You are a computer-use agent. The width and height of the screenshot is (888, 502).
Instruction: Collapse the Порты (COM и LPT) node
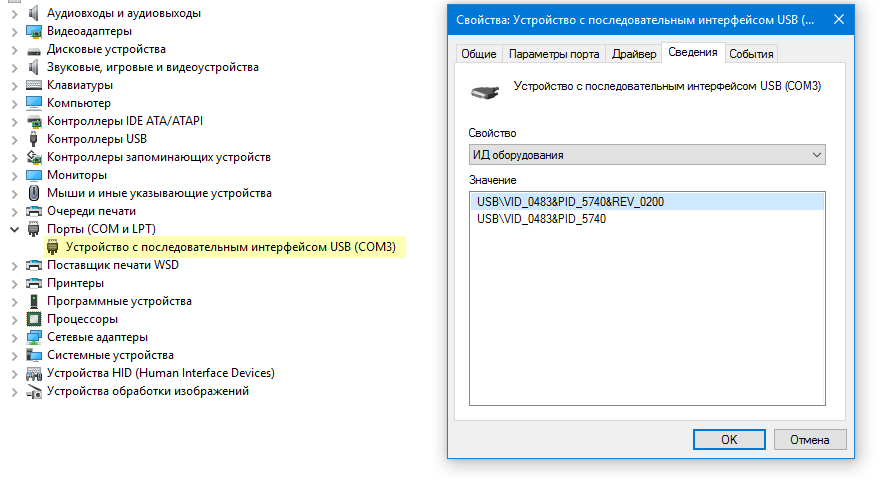tap(14, 229)
